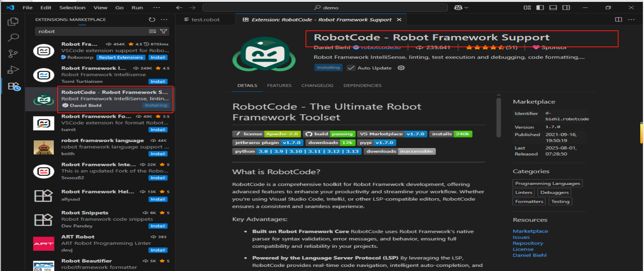
Task: Toggle primary side bar visibility
Action: pos(540,7)
